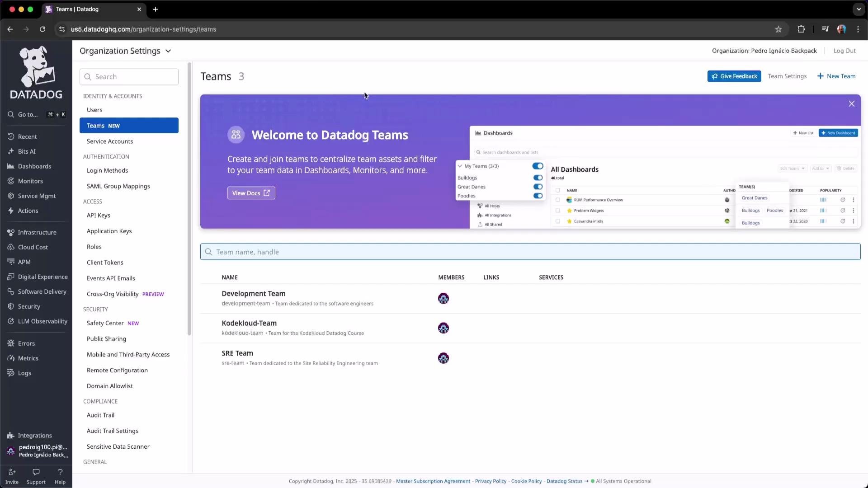
Task: Click View Docs button
Action: [251, 193]
